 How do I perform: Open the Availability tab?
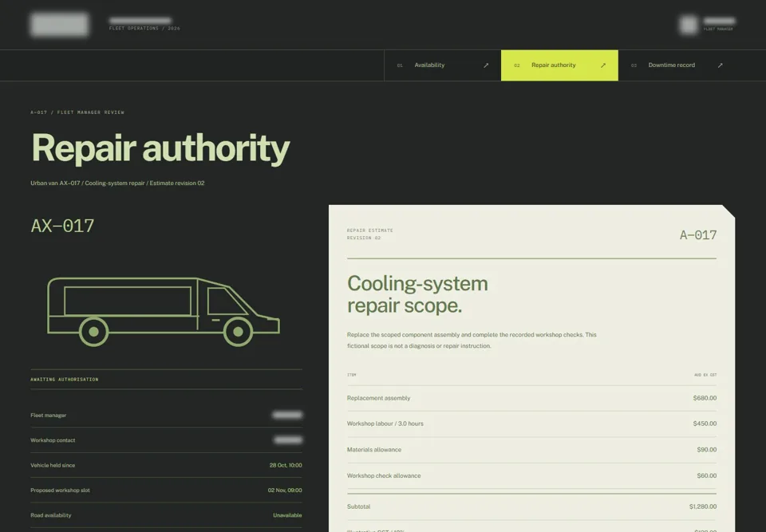[x=442, y=65]
